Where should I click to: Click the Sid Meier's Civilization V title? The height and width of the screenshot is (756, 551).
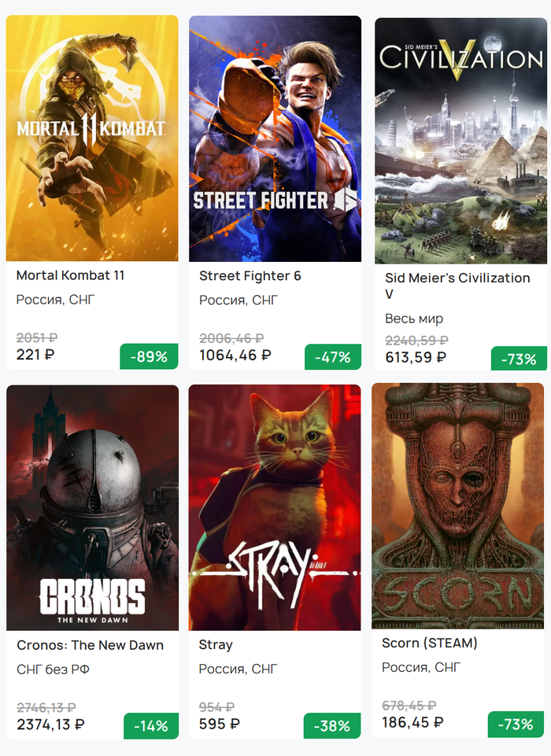click(x=457, y=286)
